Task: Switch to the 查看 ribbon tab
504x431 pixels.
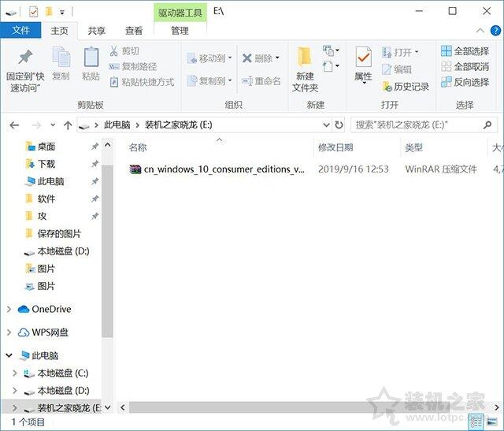Action: tap(134, 31)
